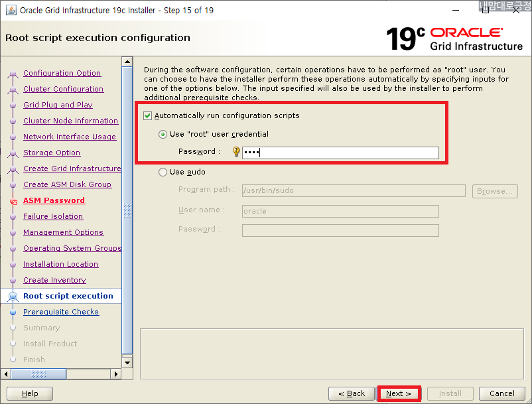This screenshot has width=532, height=404.
Task: Minimize the installer window
Action: (456, 11)
